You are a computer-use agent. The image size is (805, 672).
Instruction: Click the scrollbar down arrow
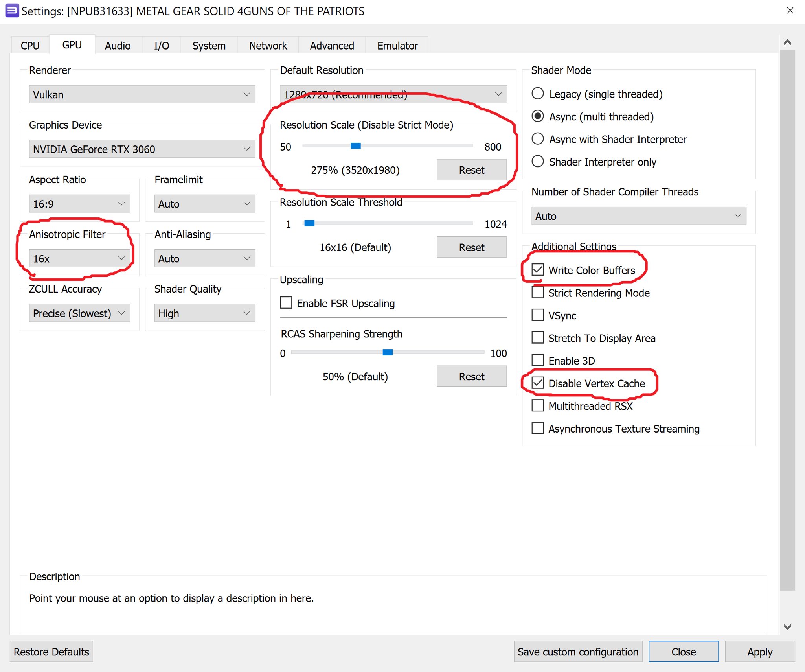point(787,627)
